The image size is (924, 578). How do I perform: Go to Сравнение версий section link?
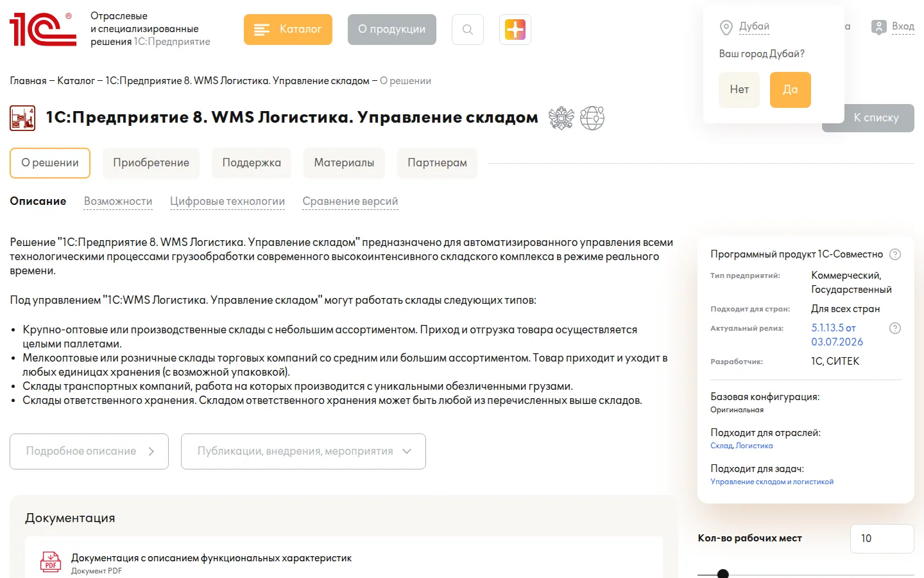pyautogui.click(x=350, y=201)
